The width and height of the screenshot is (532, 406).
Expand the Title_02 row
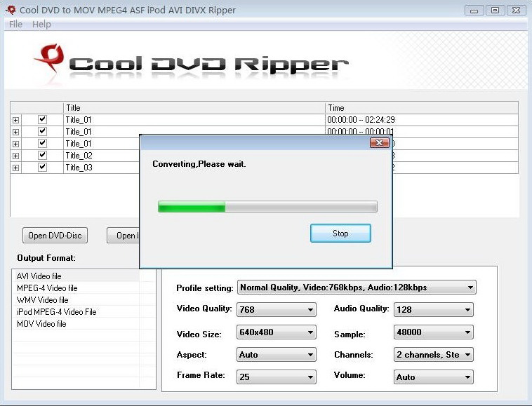(x=15, y=156)
